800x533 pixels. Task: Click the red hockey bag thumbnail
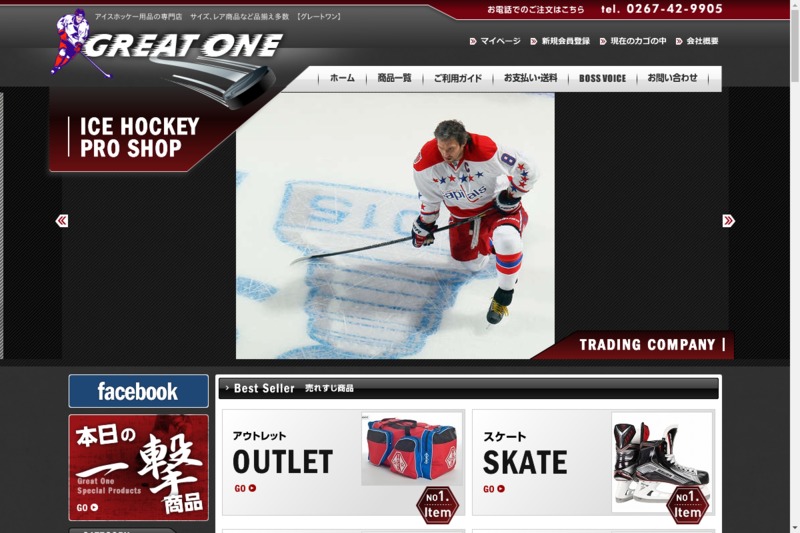tap(411, 449)
